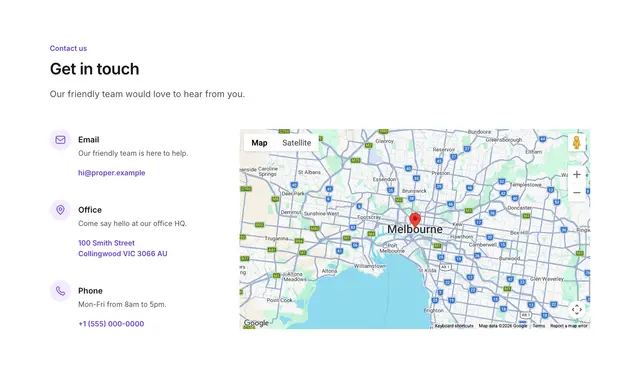Zoom in with the map plus button

(x=577, y=175)
